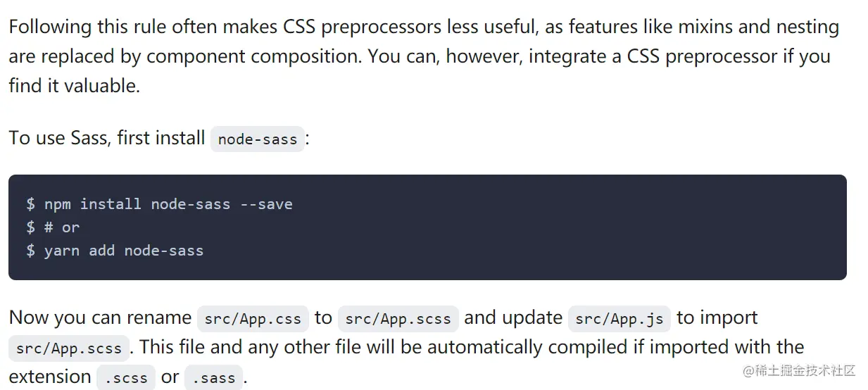
Task: Click the inline code "node-sass" after "first install"
Action: 258,139
